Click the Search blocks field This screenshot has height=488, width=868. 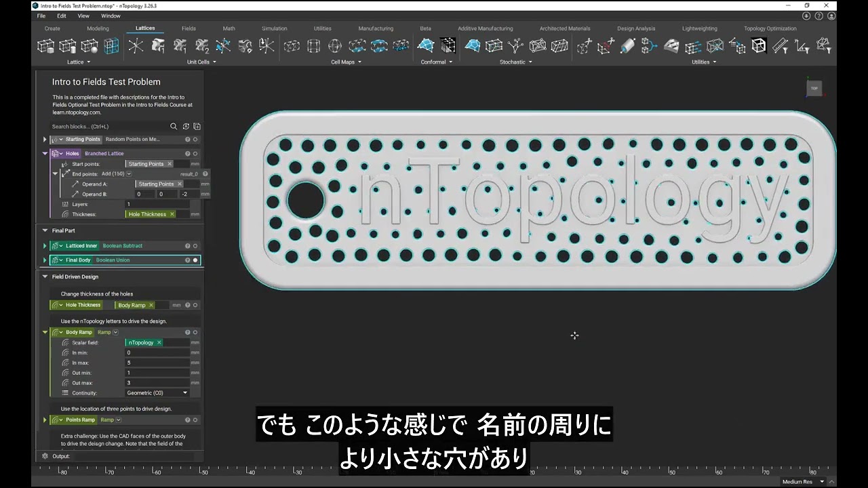pos(109,127)
